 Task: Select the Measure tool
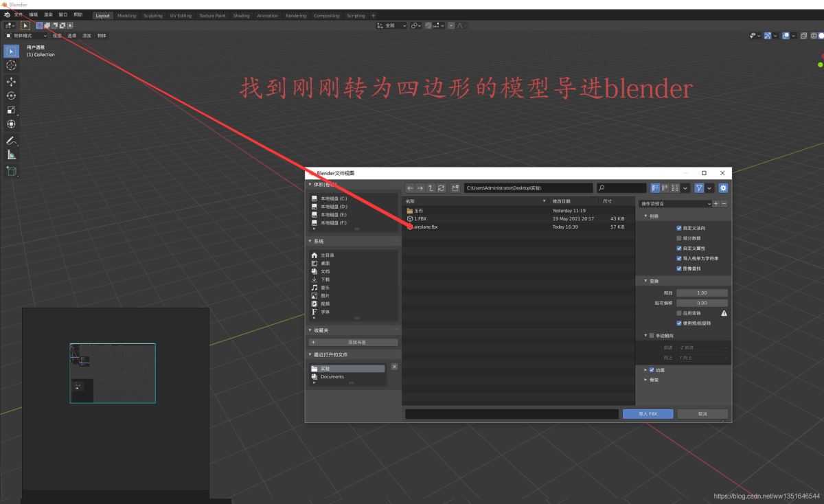click(11, 155)
